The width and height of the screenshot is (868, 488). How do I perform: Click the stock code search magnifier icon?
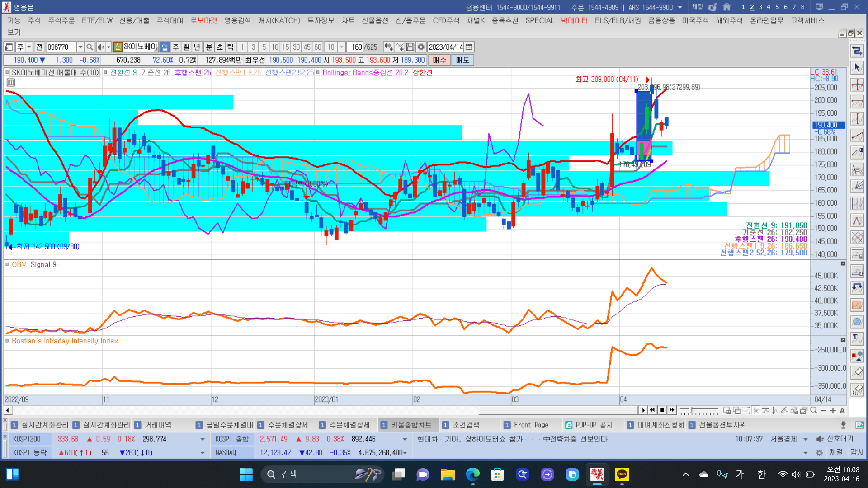point(90,47)
